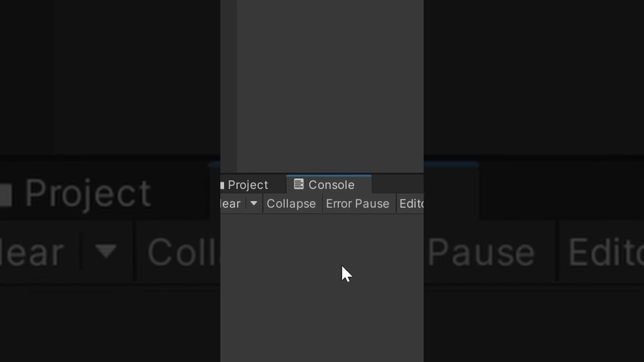Click the arrow icon next to Clear
This screenshot has height=362, width=644.
tap(254, 204)
